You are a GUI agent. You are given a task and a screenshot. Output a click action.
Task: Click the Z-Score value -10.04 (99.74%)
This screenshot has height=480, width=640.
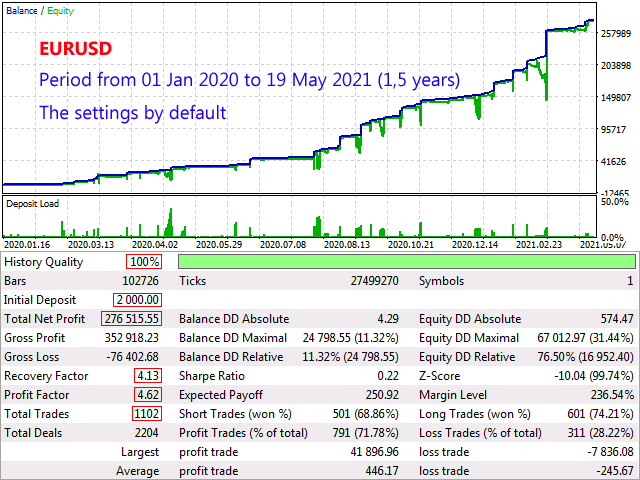point(594,376)
